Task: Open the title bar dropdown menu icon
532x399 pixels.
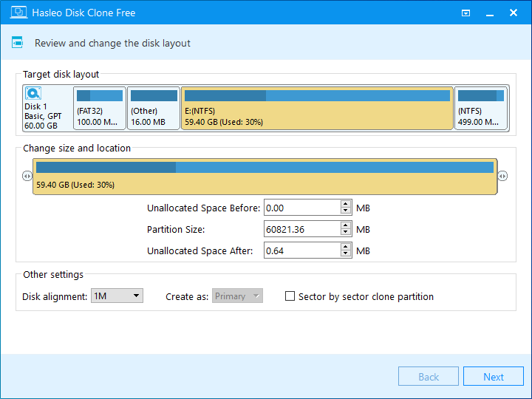Action: click(466, 13)
